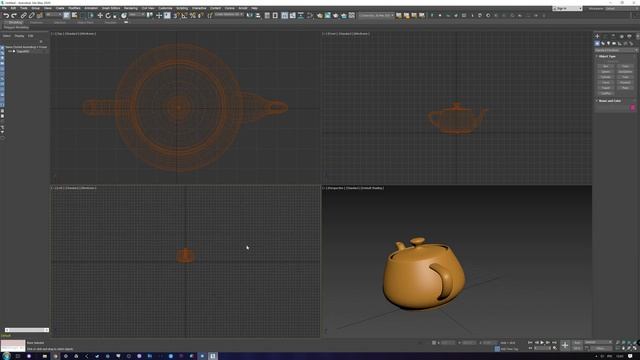Image resolution: width=640 pixels, height=360 pixels.
Task: Switch to the Freeform ribbon tab
Action: pyautogui.click(x=36, y=22)
